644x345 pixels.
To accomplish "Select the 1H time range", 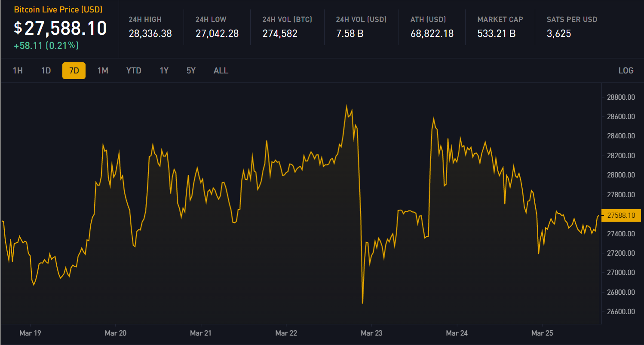I will click(x=18, y=70).
